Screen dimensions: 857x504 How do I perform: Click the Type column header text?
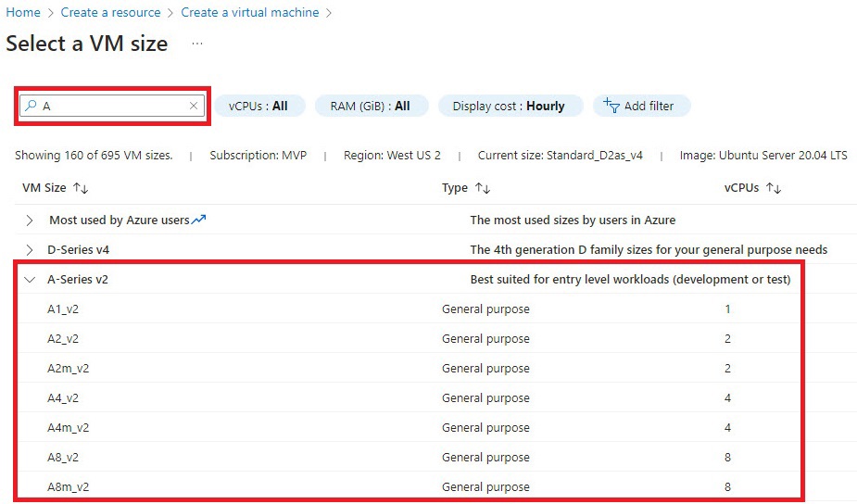(455, 188)
